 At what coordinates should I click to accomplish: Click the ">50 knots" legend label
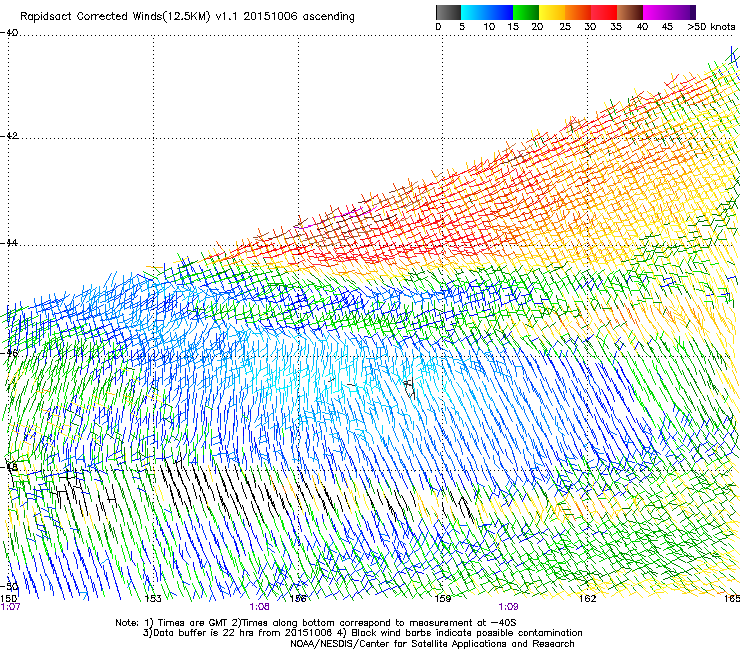pyautogui.click(x=711, y=27)
